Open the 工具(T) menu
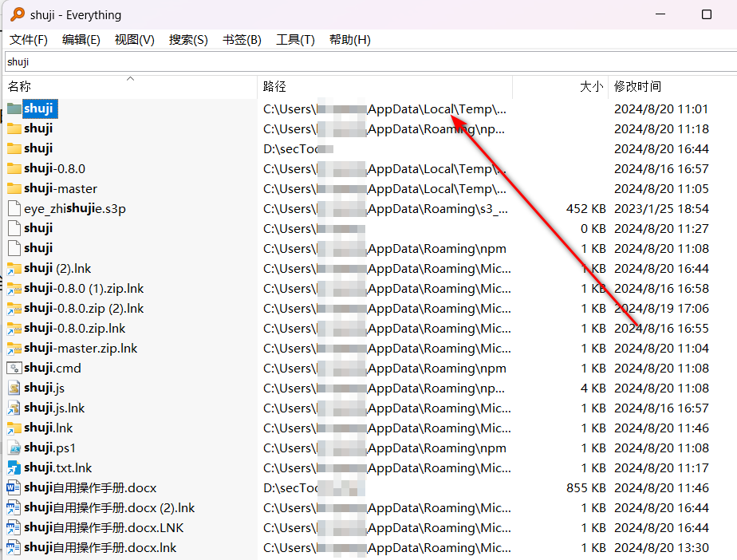737x560 pixels. [295, 40]
